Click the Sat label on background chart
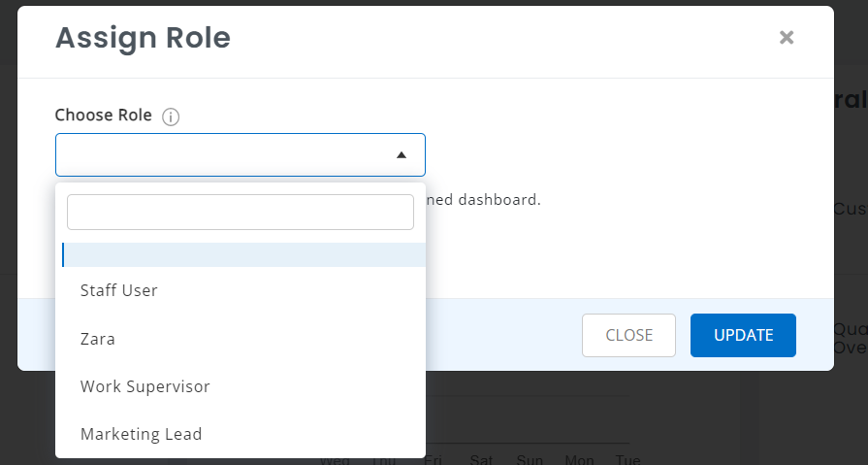This screenshot has width=868, height=465. pos(481,459)
